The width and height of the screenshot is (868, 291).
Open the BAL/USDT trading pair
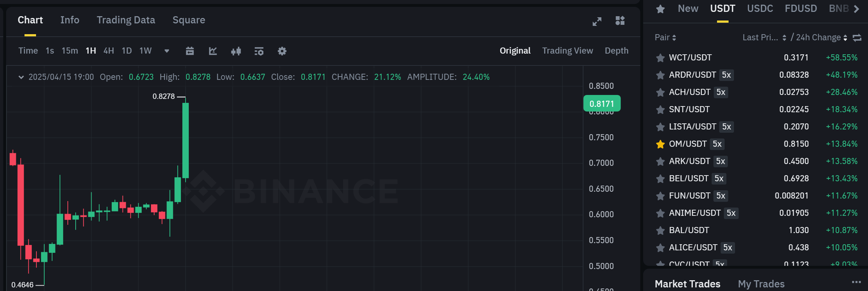(689, 230)
